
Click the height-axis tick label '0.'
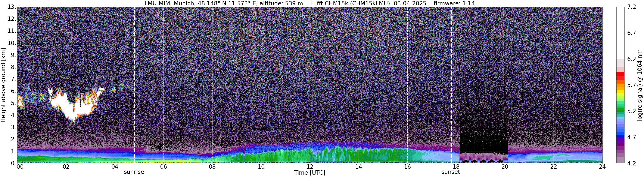[13, 163]
